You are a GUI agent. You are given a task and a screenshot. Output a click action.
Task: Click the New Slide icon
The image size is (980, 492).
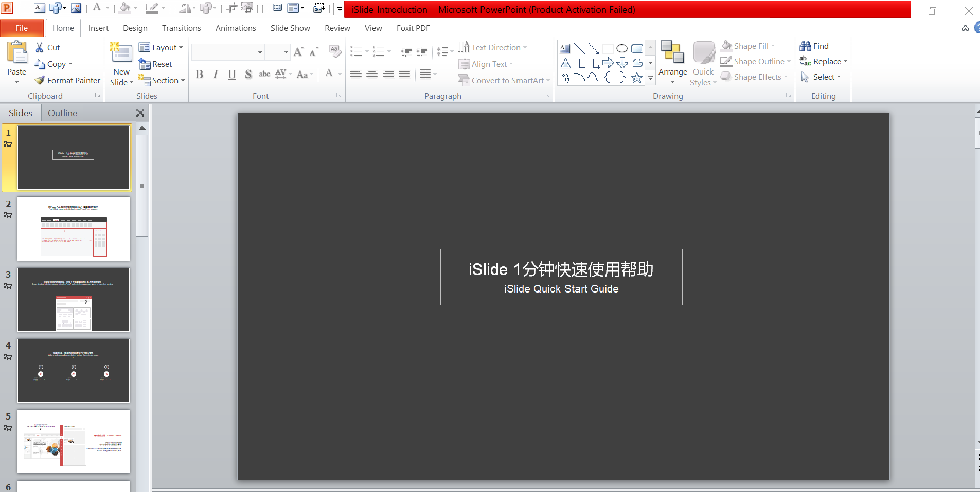point(121,53)
